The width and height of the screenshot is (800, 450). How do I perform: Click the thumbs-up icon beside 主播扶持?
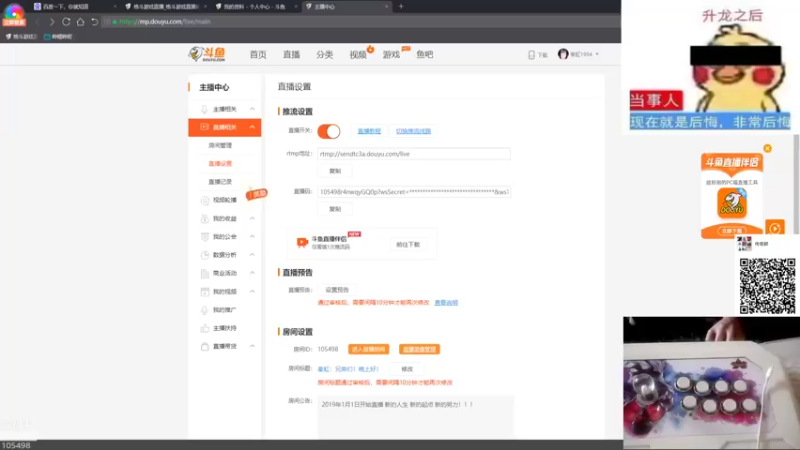[205, 328]
